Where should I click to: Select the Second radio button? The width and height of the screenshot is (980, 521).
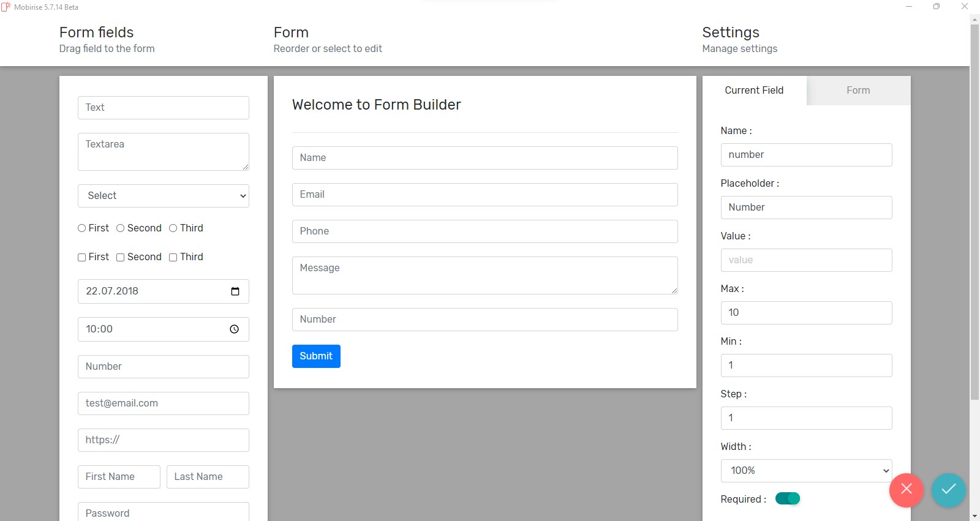(x=121, y=228)
